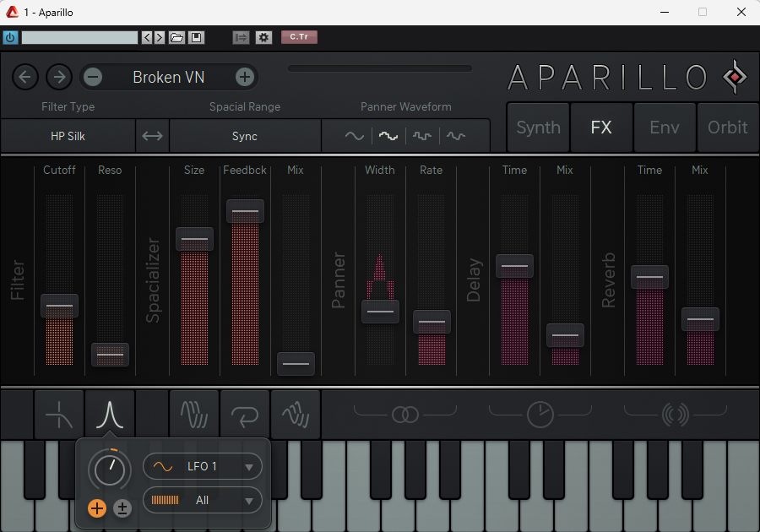
Task: Adjust the Filter Reso slider
Action: [110, 354]
